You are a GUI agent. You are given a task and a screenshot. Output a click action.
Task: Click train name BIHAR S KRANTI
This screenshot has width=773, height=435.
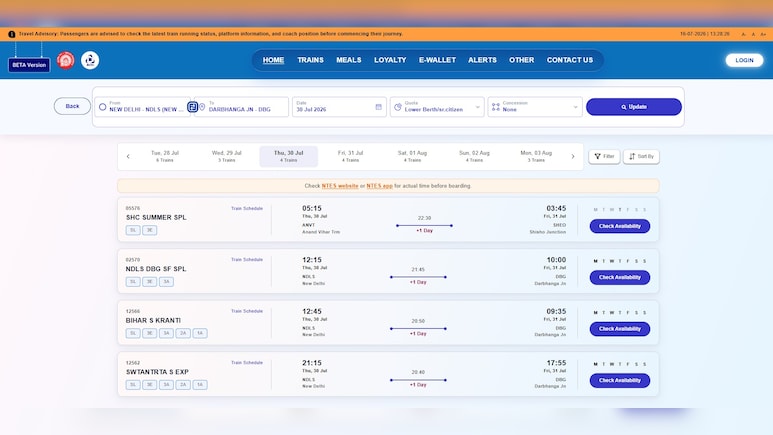tap(153, 321)
